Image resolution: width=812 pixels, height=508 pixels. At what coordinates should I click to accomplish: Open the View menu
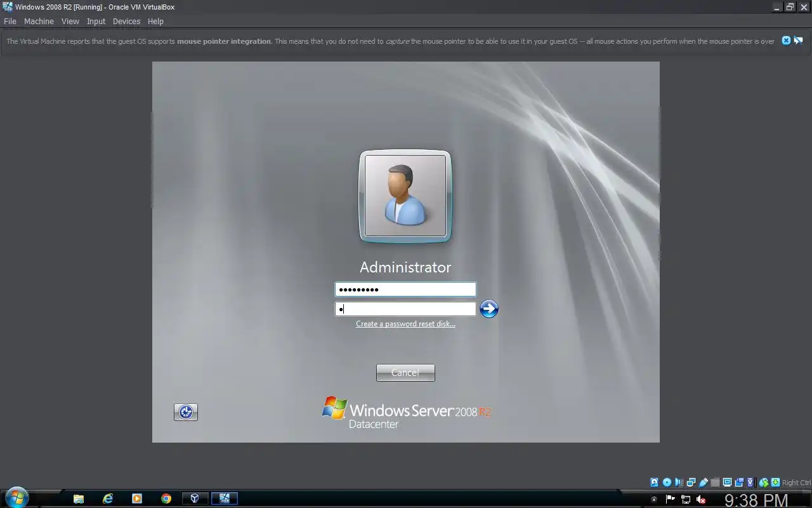pos(70,21)
